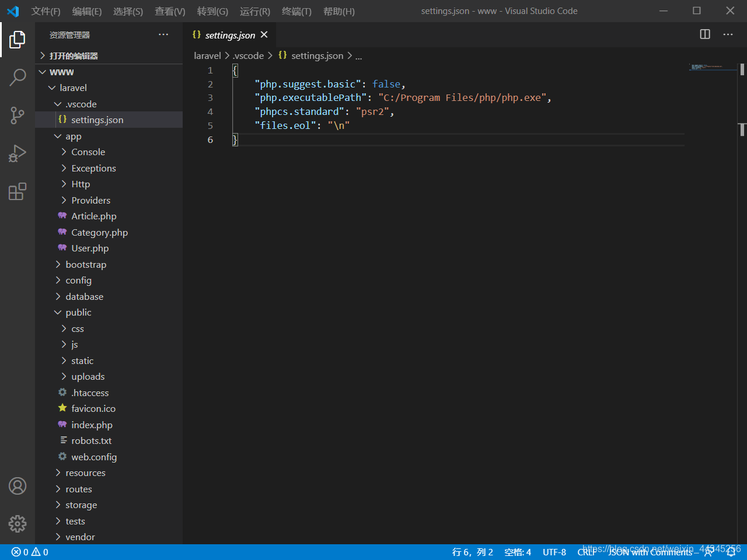Expand the Http folder
The width and height of the screenshot is (747, 560).
click(x=109, y=184)
